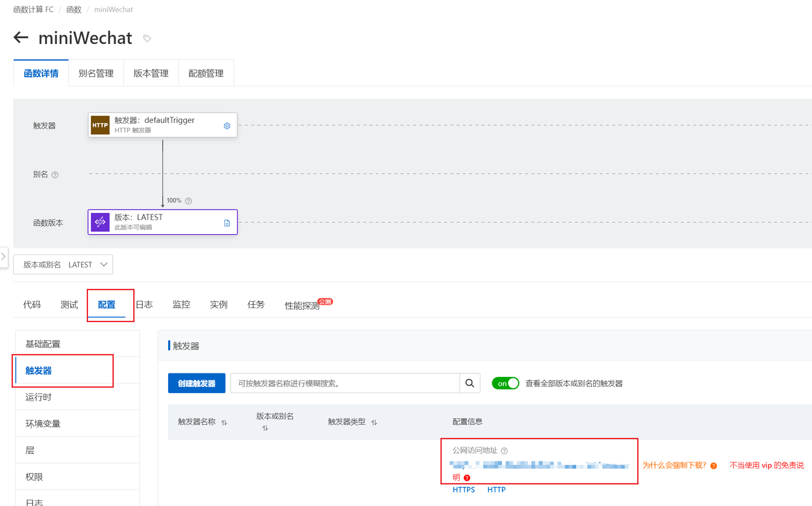Open the 日志 tab
The height and width of the screenshot is (506, 812).
pos(144,305)
